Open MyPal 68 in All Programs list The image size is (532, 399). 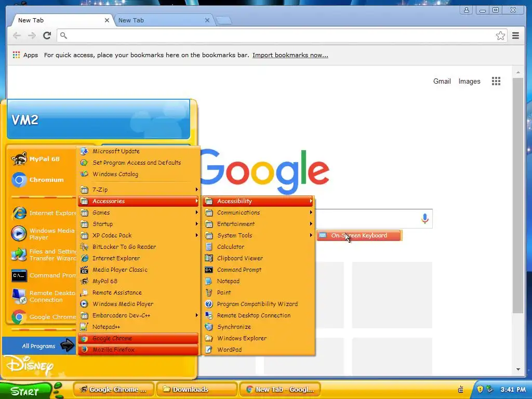coord(138,281)
